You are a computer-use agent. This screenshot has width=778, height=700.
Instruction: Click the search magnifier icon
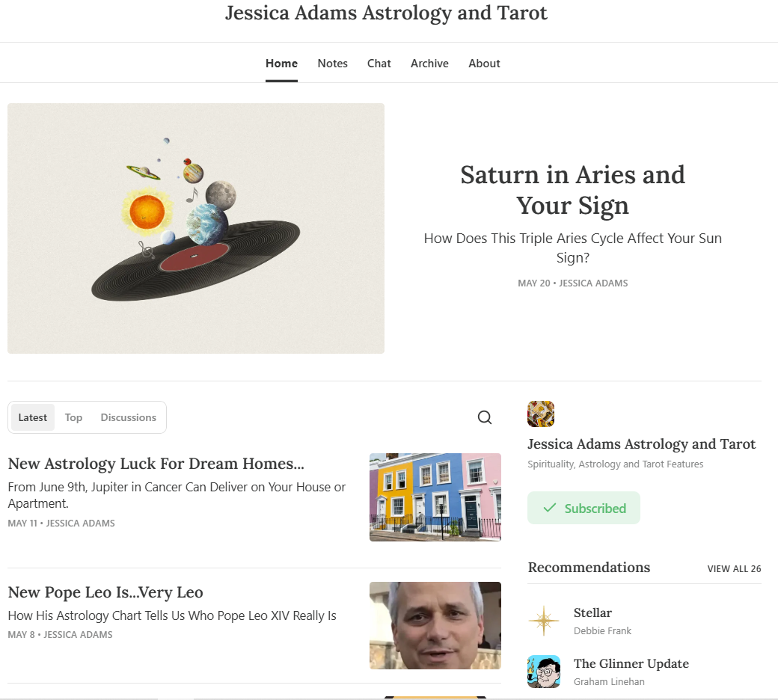[x=485, y=417]
